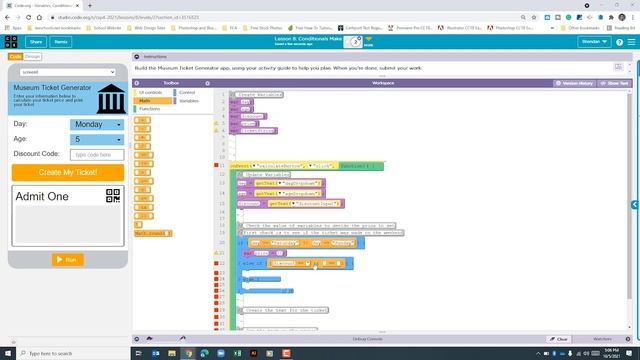Click the workspace vertical scrollbar
640x360 pixels.
(x=629, y=196)
